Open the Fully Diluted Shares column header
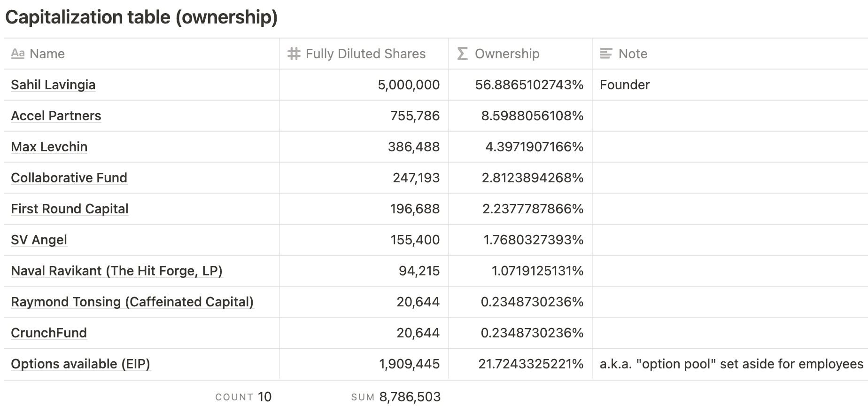868x406 pixels. 364,54
